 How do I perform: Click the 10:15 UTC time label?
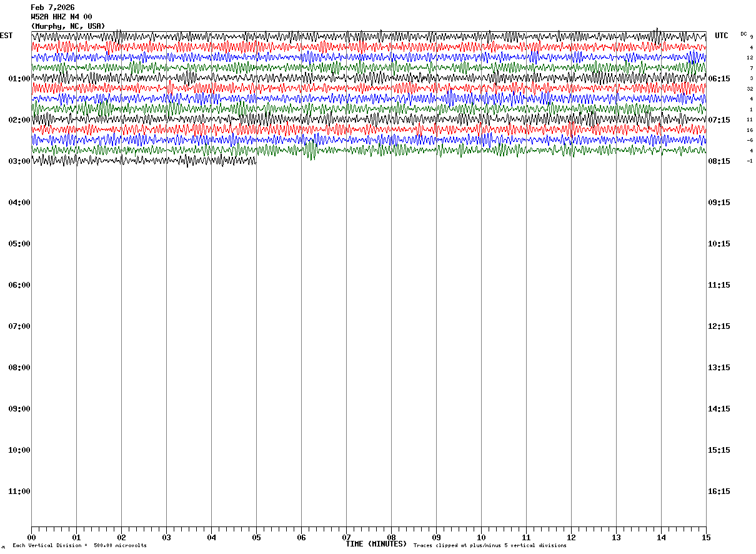coord(719,244)
